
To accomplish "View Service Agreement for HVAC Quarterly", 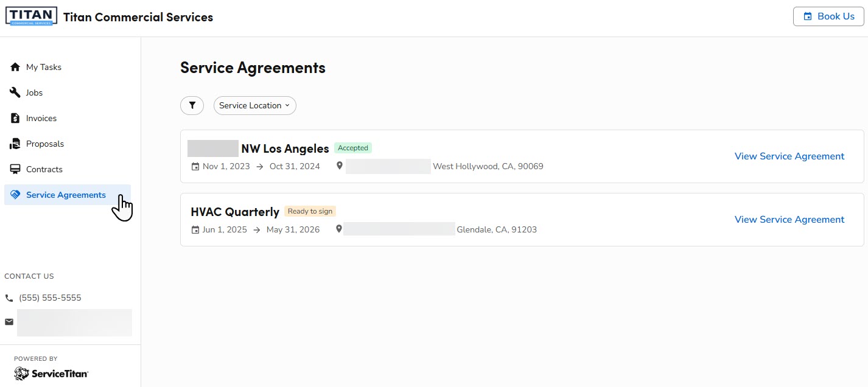I will [x=789, y=219].
